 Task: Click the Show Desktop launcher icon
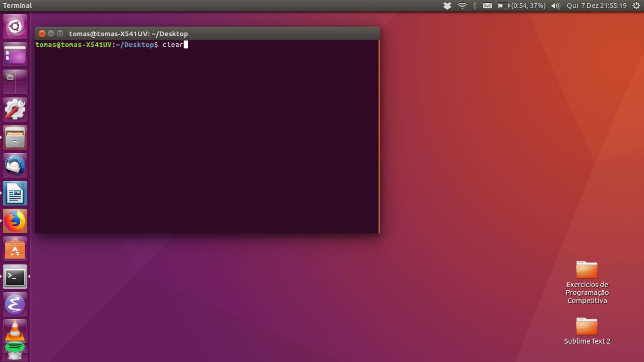tap(15, 54)
